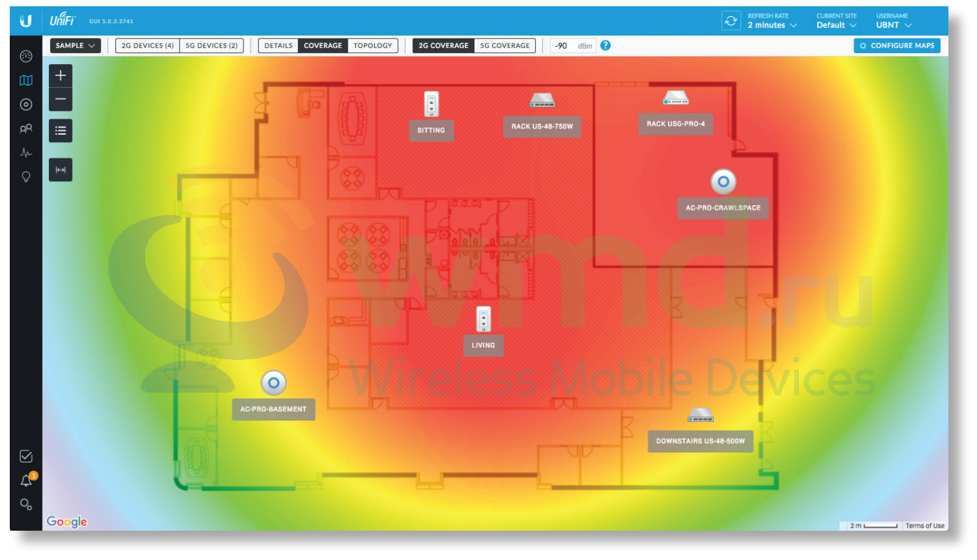
Task: Click the GUI 5.0.2.2741 version text
Action: tap(111, 22)
